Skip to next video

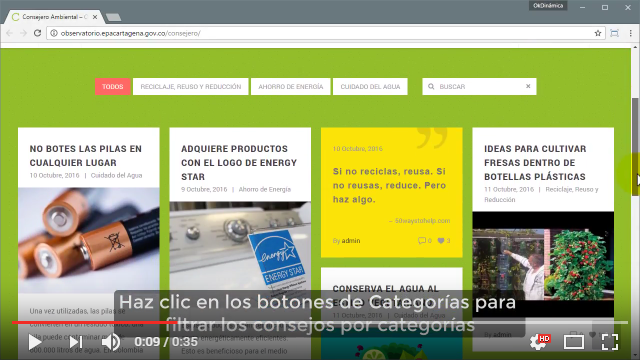[x=76, y=342]
